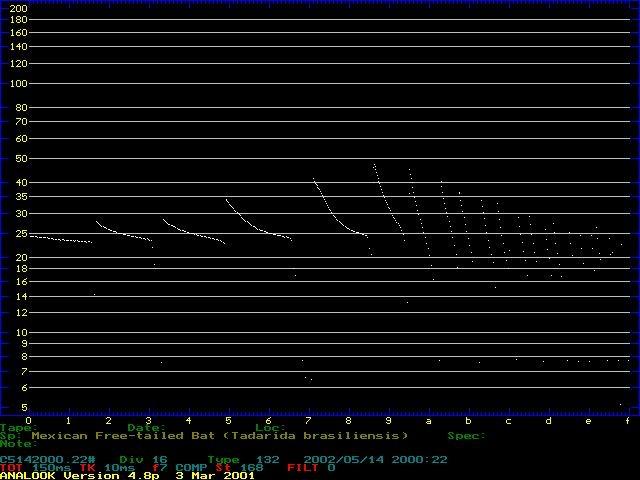Screen dimensions: 640x480
Task: Click the Loc field label
Action: [270, 428]
